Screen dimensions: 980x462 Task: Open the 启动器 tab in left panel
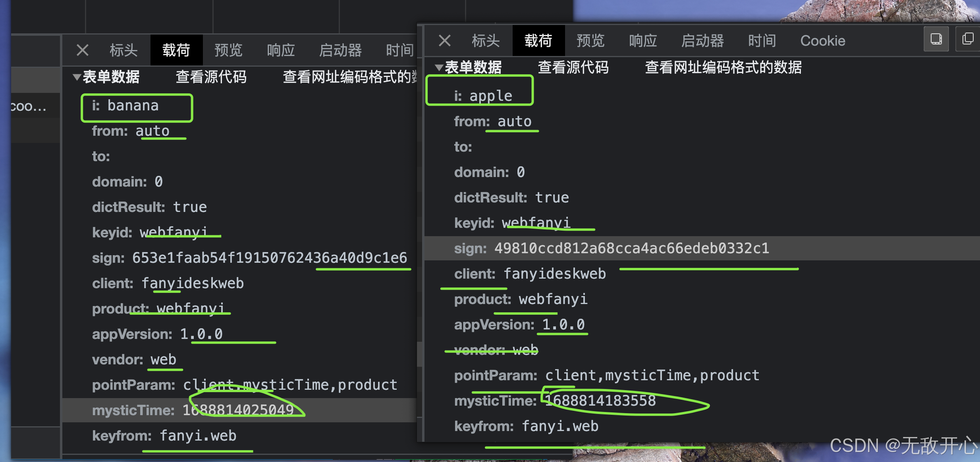(x=340, y=50)
